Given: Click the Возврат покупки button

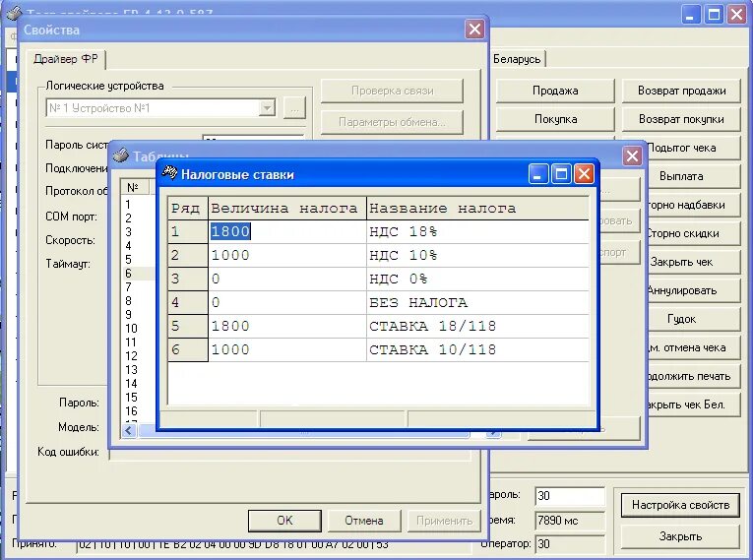Looking at the screenshot, I should click(x=681, y=119).
